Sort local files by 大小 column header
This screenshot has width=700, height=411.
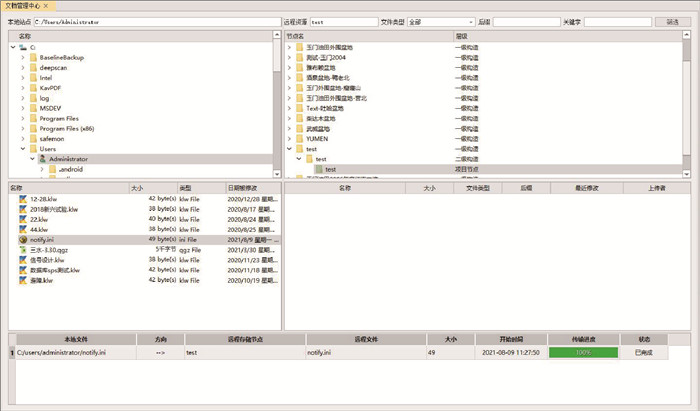152,187
